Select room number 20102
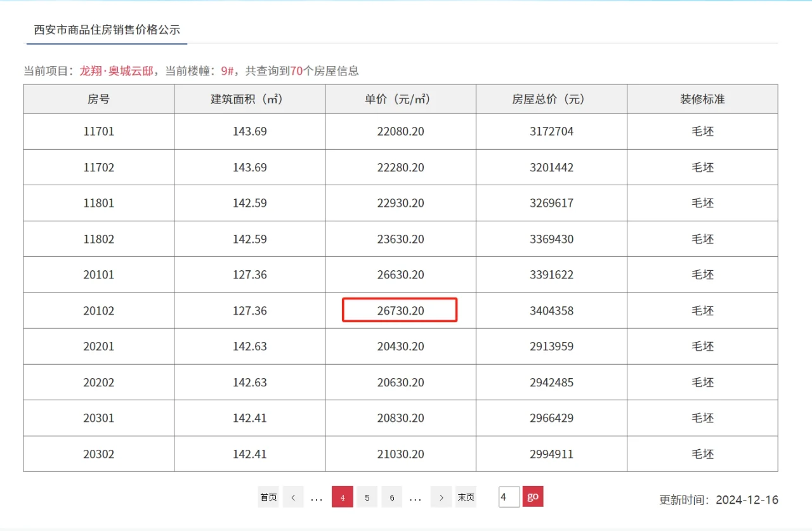This screenshot has width=812, height=531. [98, 311]
